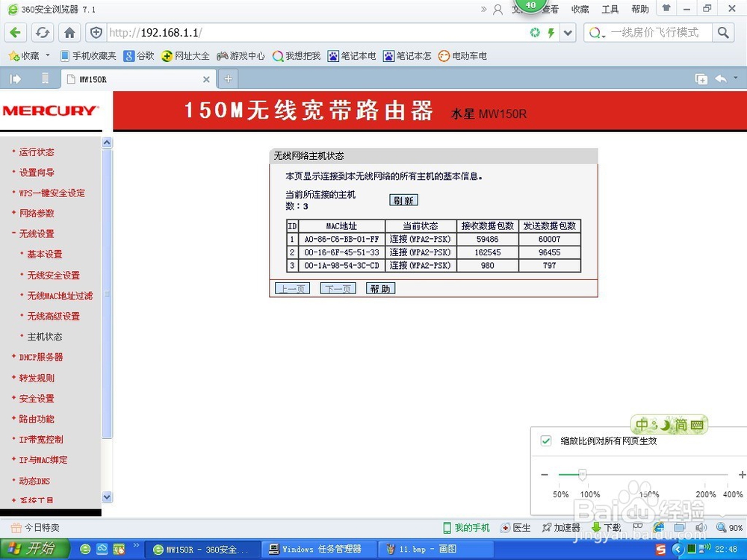Viewport: 747px width, 560px height.
Task: Select MAC address 00-16-6F-45-51-33 cell
Action: point(341,252)
